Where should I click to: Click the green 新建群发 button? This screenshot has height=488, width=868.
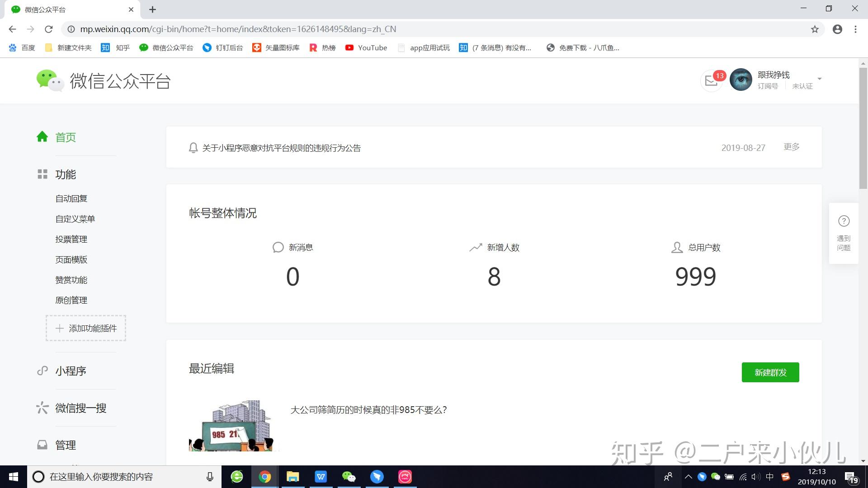click(x=770, y=372)
